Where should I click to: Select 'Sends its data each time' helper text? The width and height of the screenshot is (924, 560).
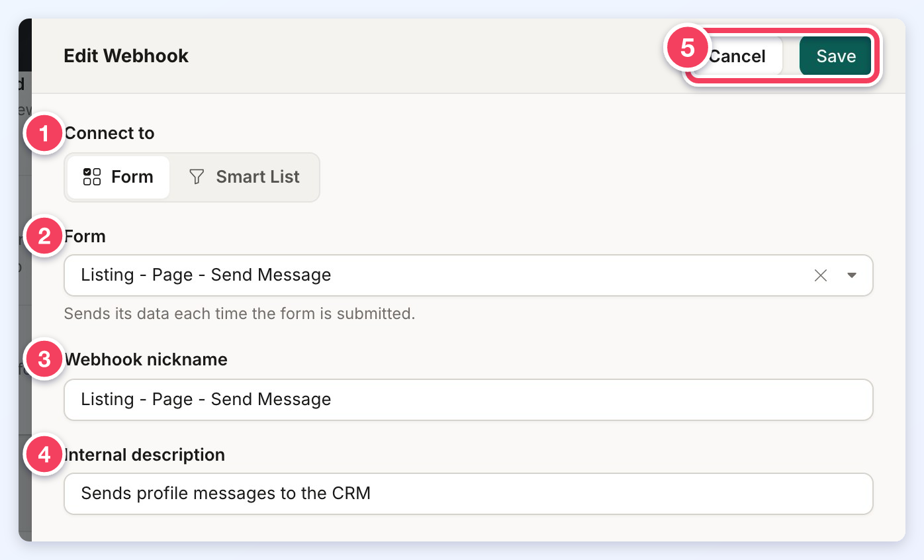point(240,313)
